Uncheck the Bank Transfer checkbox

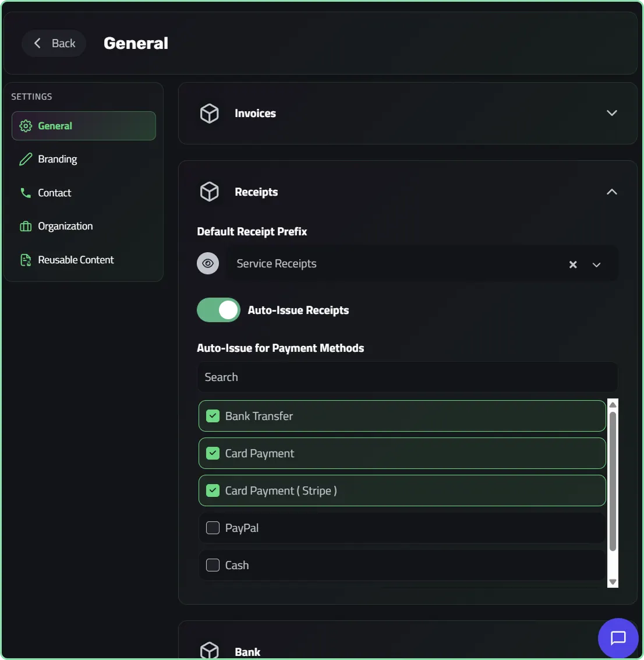click(213, 416)
